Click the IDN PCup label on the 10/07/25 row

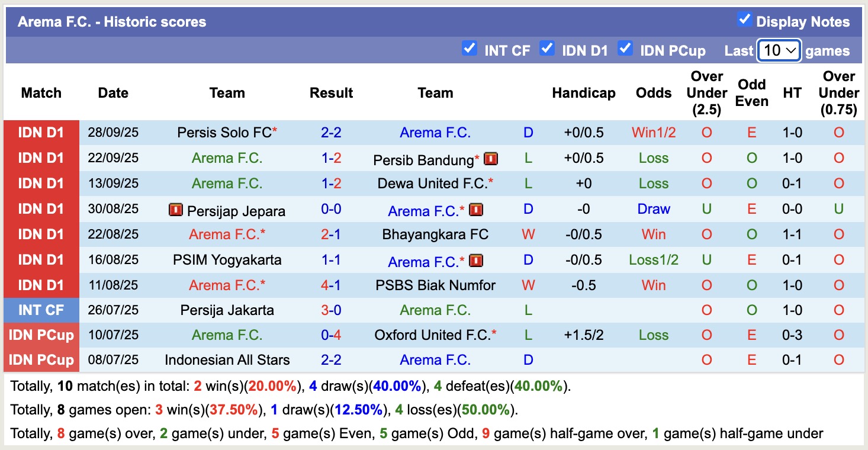tap(41, 335)
